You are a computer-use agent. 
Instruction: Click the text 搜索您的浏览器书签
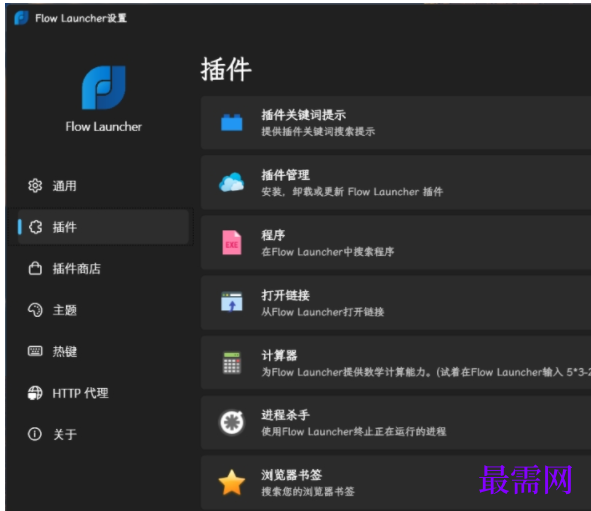point(308,491)
